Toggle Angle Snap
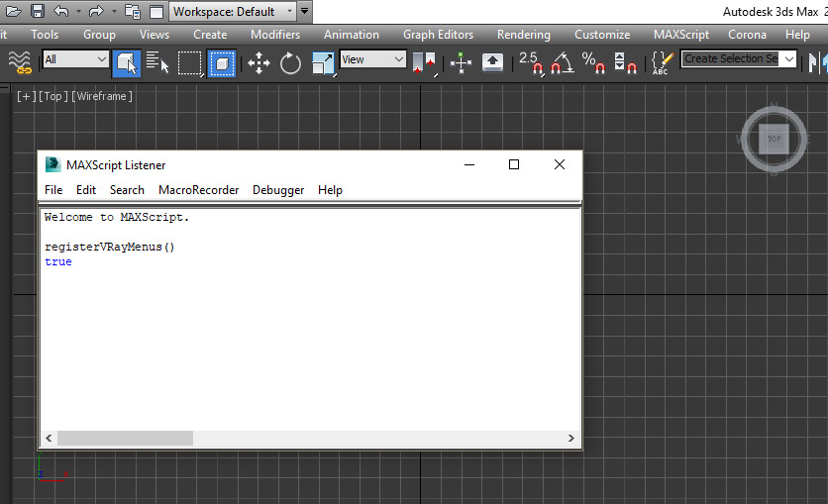This screenshot has width=828, height=504. coord(562,62)
